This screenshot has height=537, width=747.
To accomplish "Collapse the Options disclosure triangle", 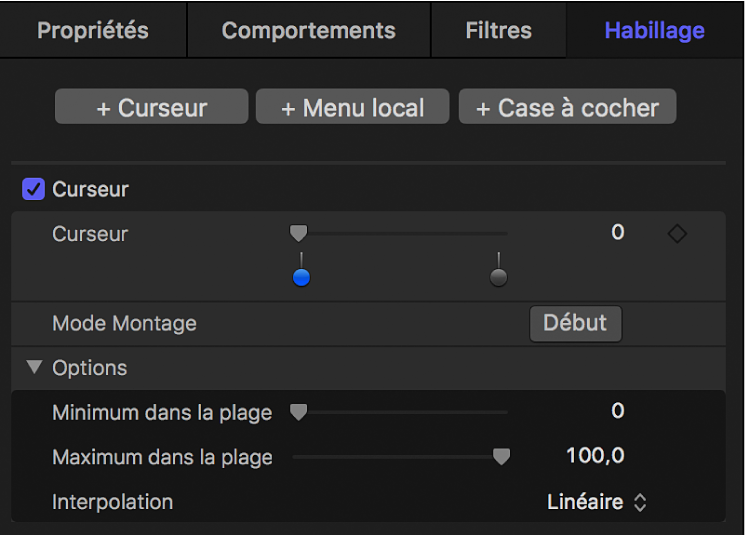I will coord(34,366).
